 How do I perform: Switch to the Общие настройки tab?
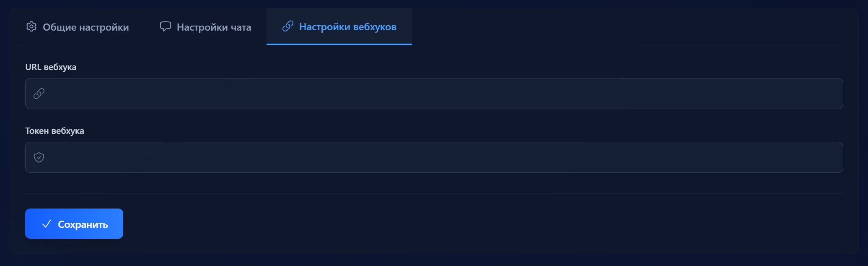click(x=86, y=27)
